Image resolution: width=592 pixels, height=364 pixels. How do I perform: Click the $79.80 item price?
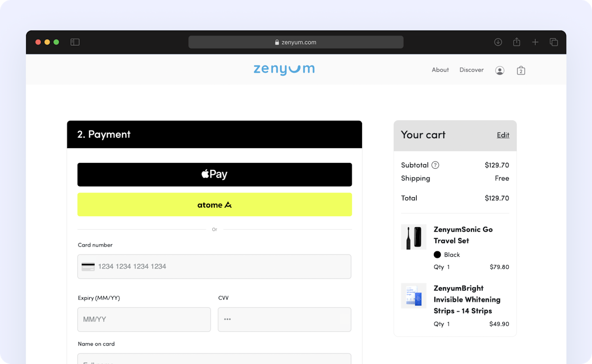pos(499,267)
